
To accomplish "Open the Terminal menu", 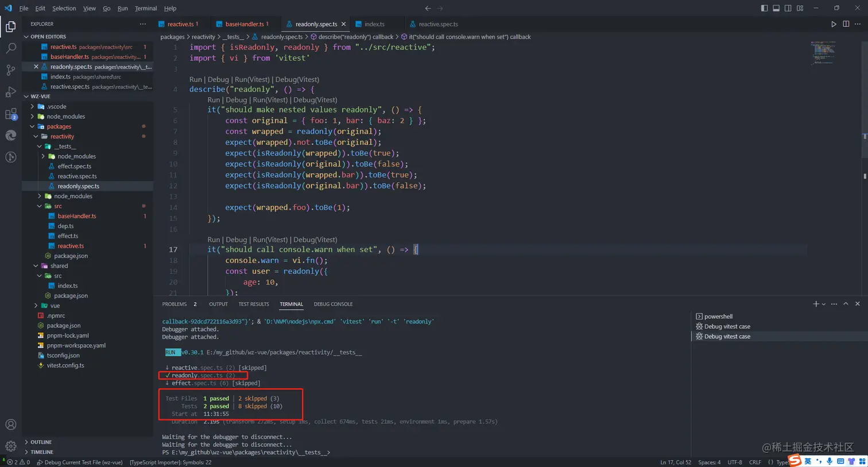I will click(x=146, y=8).
